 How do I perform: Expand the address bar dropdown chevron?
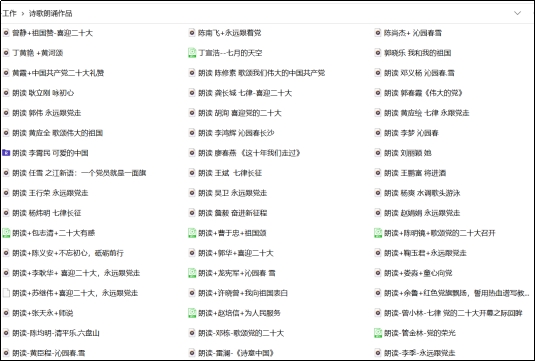pyautogui.click(x=518, y=13)
